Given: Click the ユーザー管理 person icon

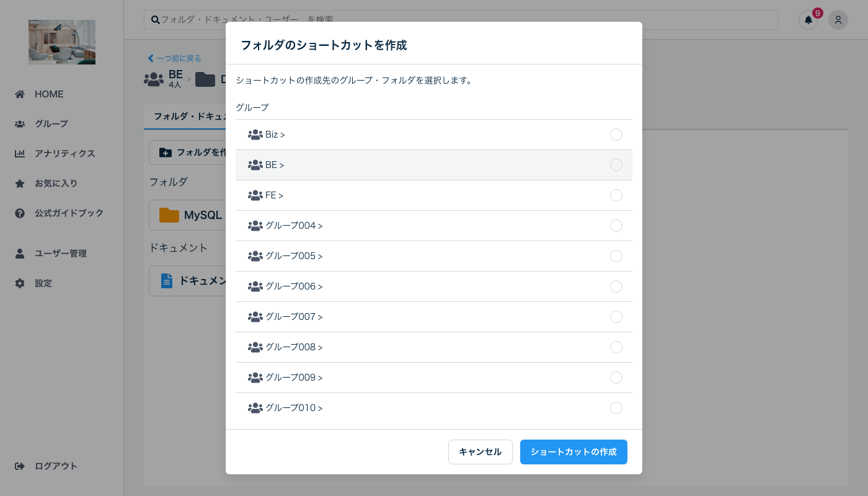Looking at the screenshot, I should pos(20,253).
